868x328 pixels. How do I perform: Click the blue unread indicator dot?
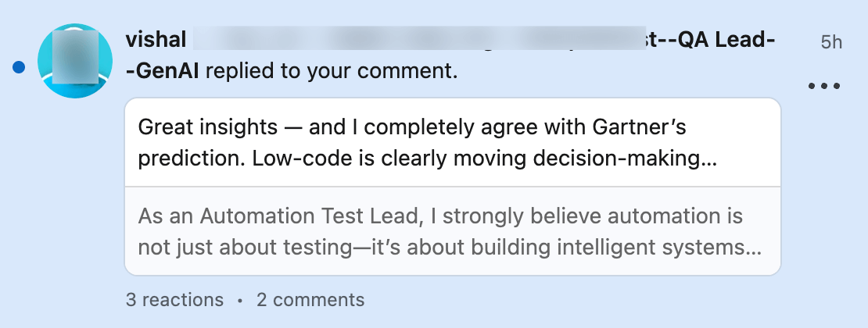(19, 68)
